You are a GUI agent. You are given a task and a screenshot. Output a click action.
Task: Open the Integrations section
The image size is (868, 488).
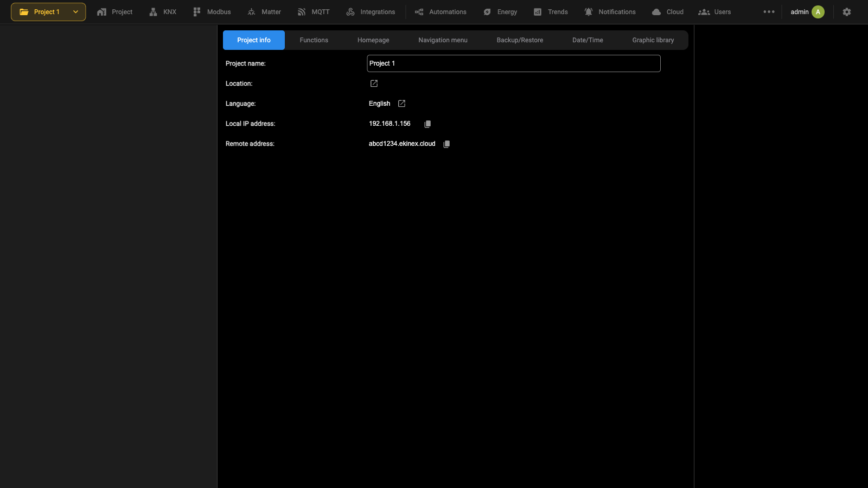point(371,12)
